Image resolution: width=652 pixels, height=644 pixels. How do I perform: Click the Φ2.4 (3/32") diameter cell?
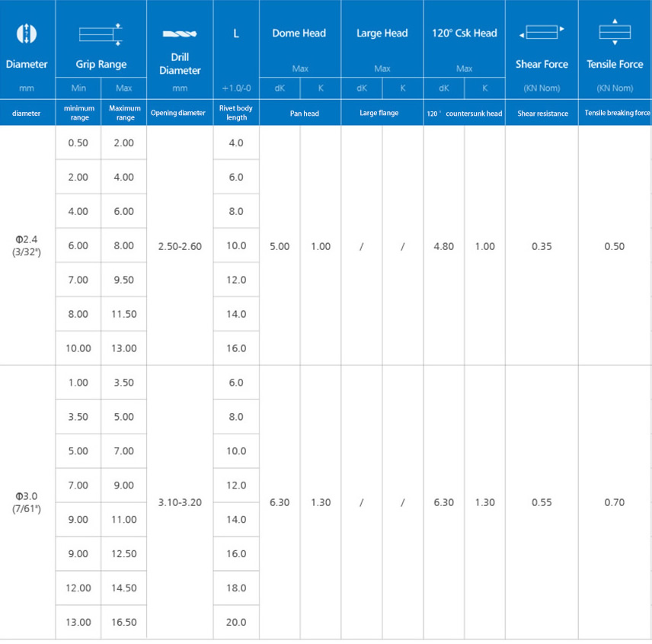click(x=27, y=246)
